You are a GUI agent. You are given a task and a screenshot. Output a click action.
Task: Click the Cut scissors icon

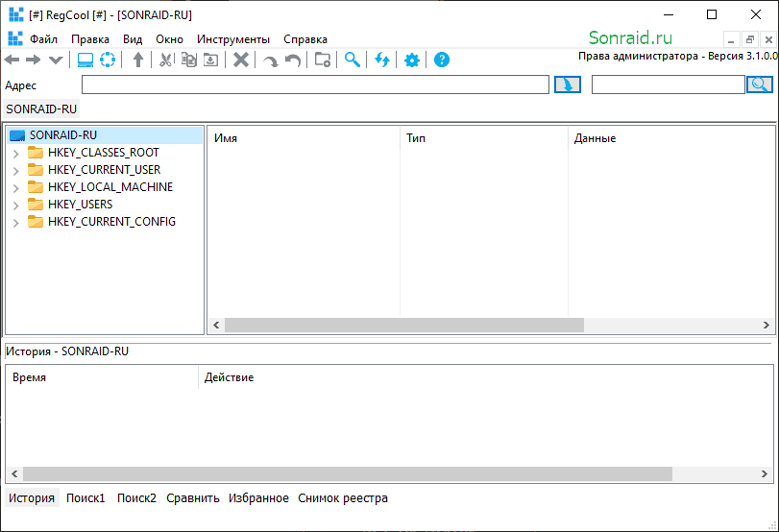pyautogui.click(x=166, y=60)
